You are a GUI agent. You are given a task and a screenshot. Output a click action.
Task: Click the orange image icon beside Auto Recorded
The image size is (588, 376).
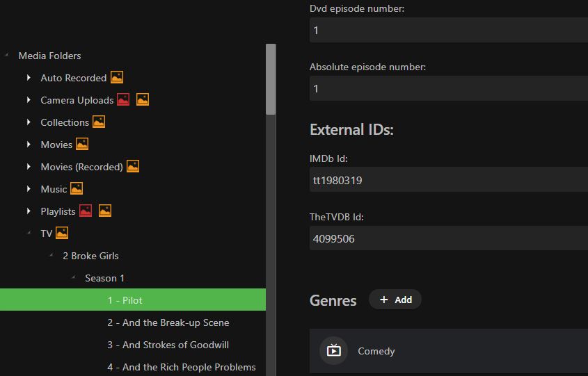coord(117,78)
